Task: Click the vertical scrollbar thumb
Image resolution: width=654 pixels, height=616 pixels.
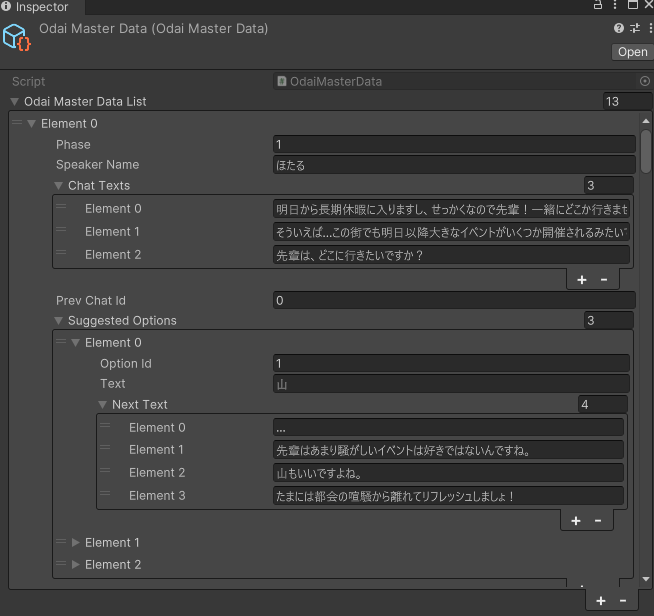Action: pos(646,151)
